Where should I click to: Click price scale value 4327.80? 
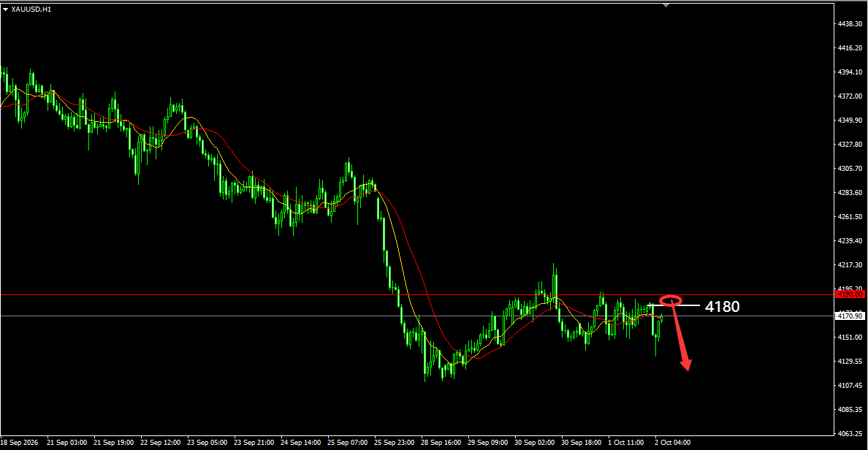pyautogui.click(x=850, y=145)
